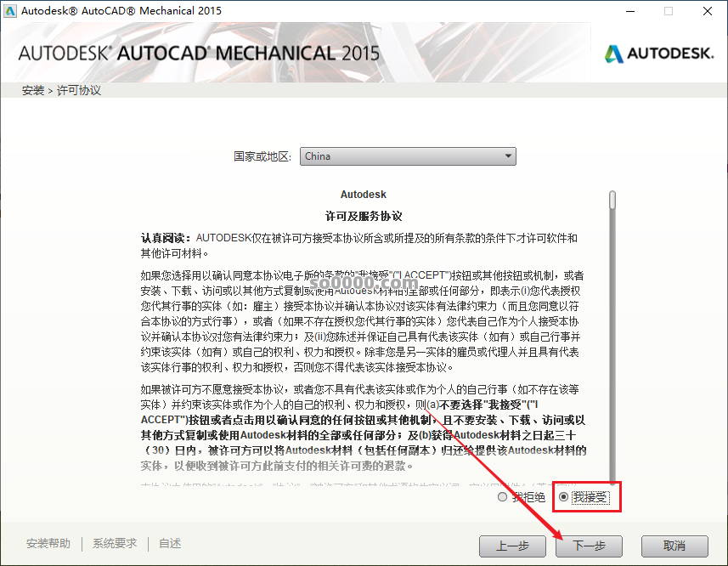Open the 国家或地区 dropdown

click(408, 156)
